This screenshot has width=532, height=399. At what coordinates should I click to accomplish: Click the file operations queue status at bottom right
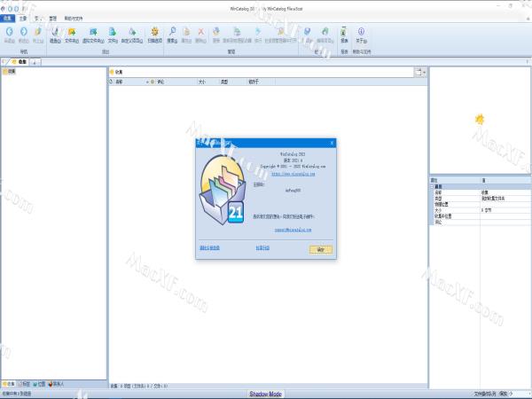(x=493, y=394)
